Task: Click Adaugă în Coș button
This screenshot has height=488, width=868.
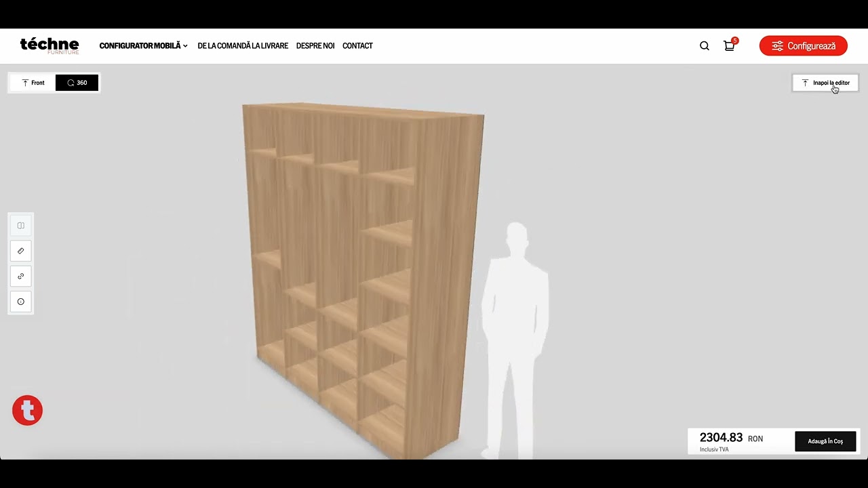Action: 825,441
